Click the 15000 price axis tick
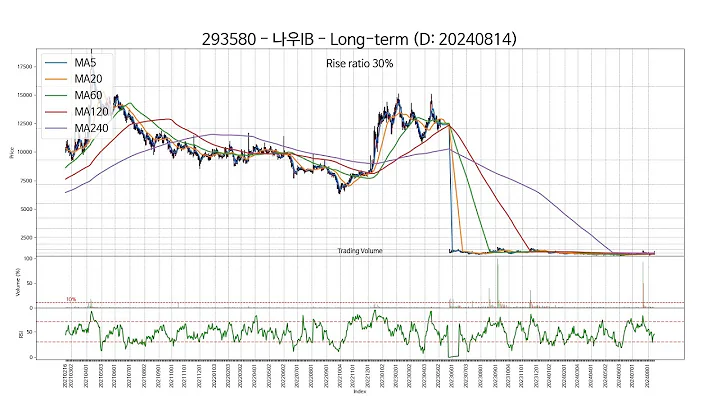720x404 pixels. pyautogui.click(x=25, y=95)
